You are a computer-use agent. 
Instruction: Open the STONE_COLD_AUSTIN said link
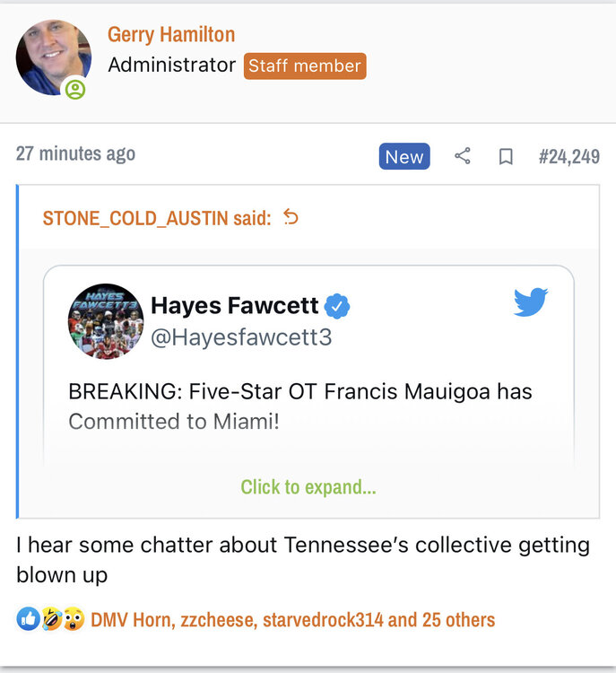point(157,218)
